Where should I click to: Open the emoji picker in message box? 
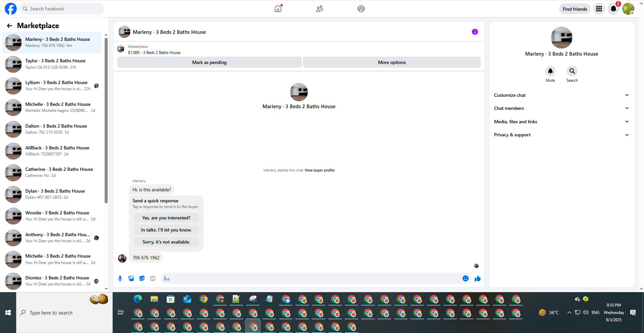tap(466, 278)
